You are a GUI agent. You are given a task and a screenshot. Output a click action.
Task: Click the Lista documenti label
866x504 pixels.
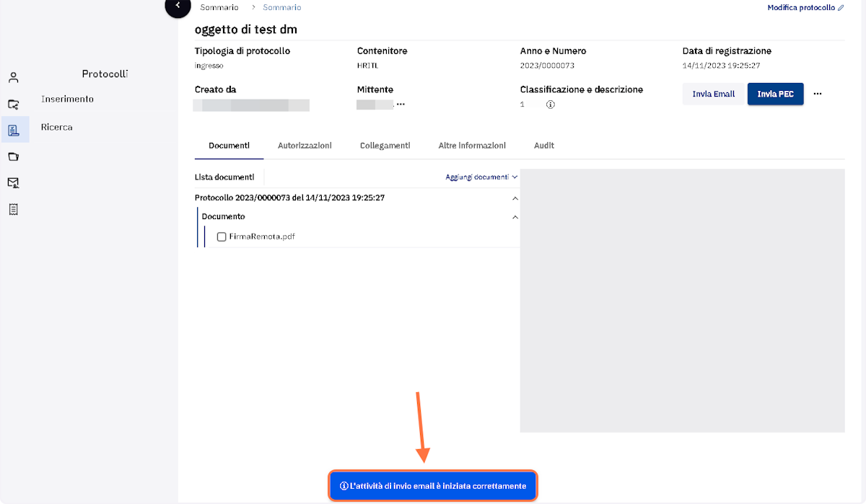pos(224,177)
